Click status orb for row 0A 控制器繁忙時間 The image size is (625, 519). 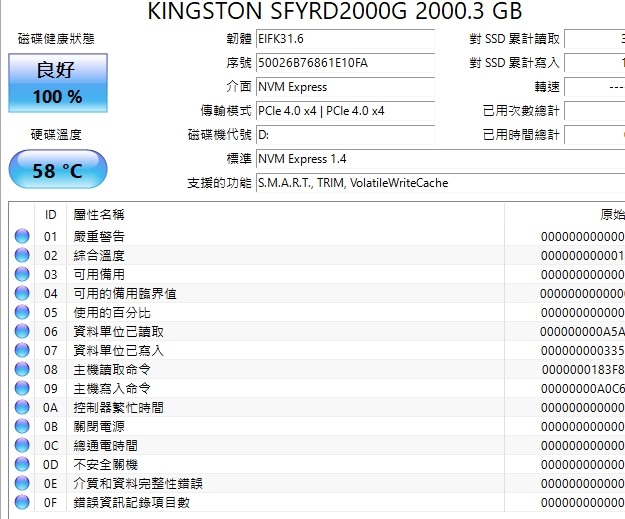[x=22, y=407]
